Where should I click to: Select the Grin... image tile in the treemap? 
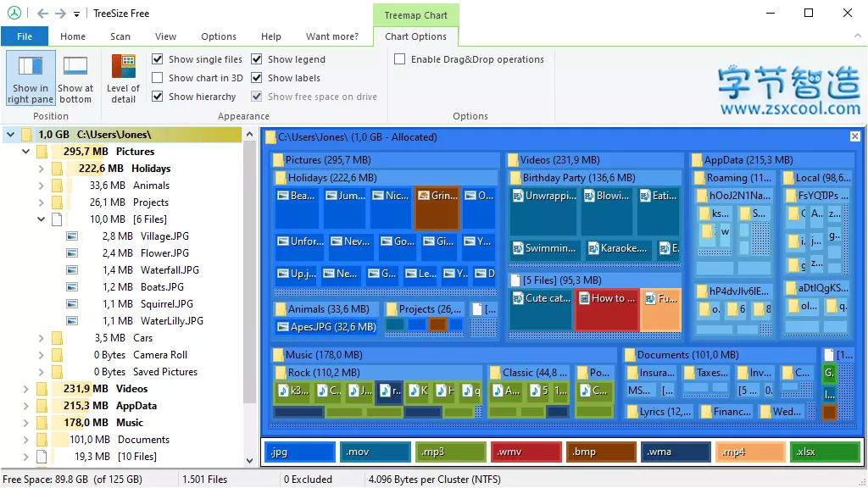[x=437, y=208]
